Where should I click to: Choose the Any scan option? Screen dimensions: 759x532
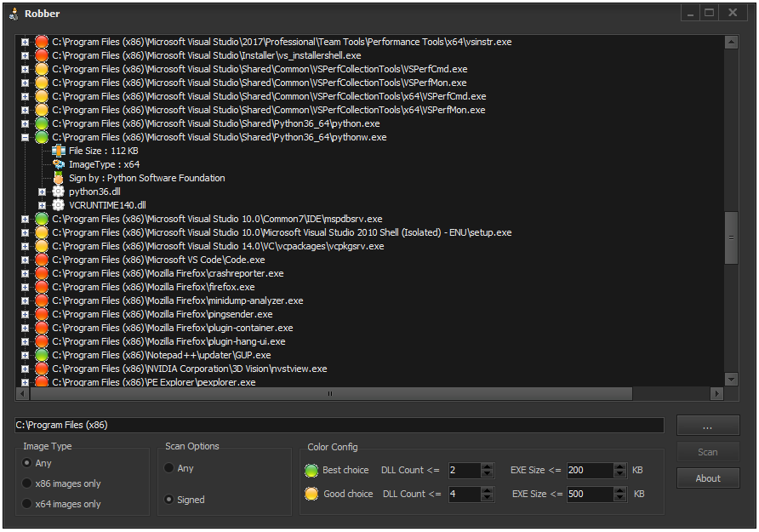pyautogui.click(x=169, y=467)
